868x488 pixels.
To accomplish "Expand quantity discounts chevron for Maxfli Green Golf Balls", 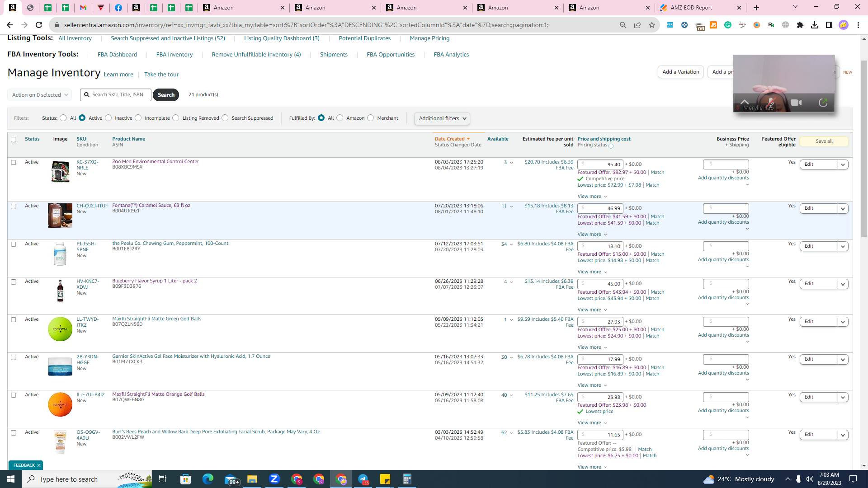I will click(x=747, y=342).
